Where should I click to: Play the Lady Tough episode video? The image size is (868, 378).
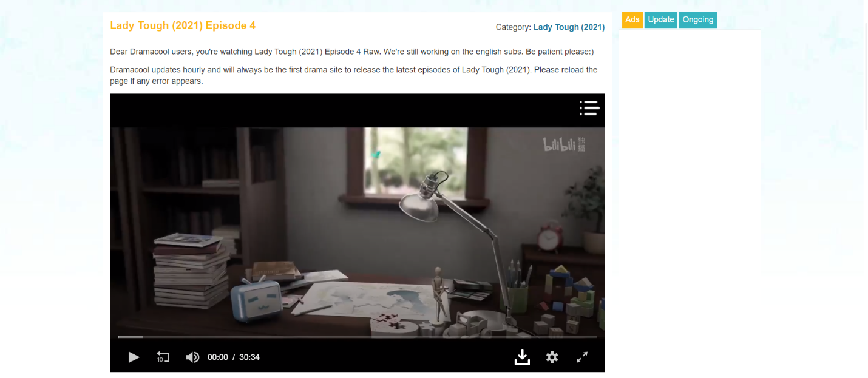[134, 357]
